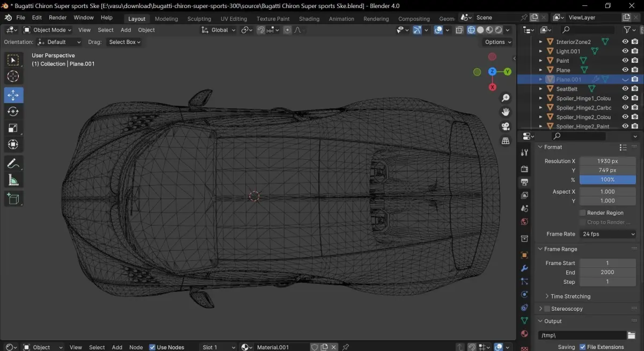
Task: Pick the Measure tool
Action: (13, 180)
